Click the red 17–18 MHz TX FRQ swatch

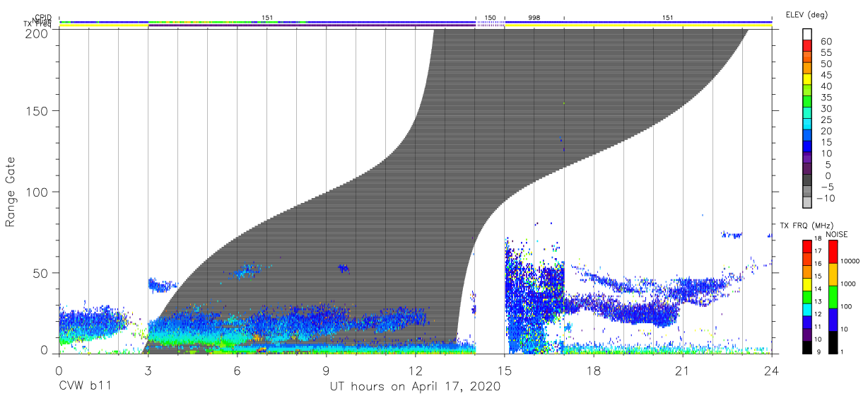pyautogui.click(x=807, y=245)
